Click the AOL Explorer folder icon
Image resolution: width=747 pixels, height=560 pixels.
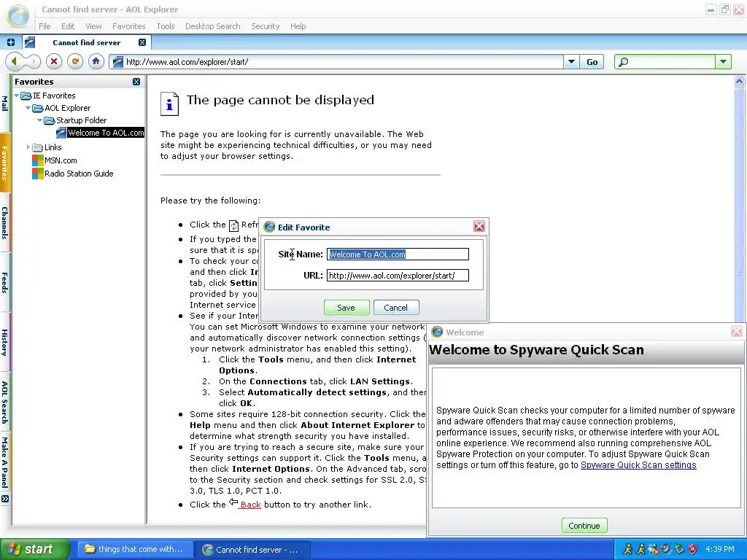click(x=38, y=108)
